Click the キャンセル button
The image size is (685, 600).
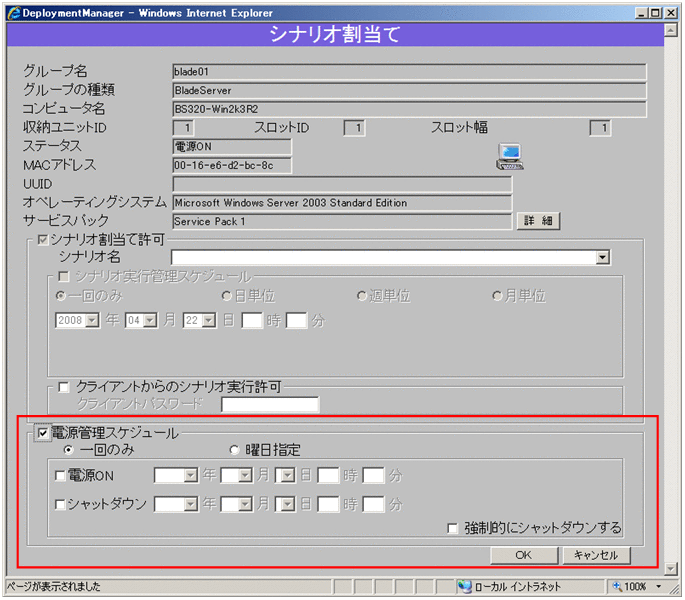click(596, 555)
